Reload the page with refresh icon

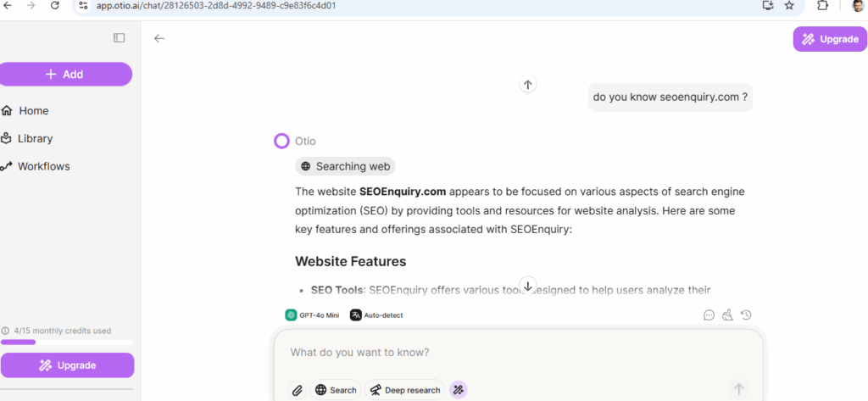(x=55, y=5)
